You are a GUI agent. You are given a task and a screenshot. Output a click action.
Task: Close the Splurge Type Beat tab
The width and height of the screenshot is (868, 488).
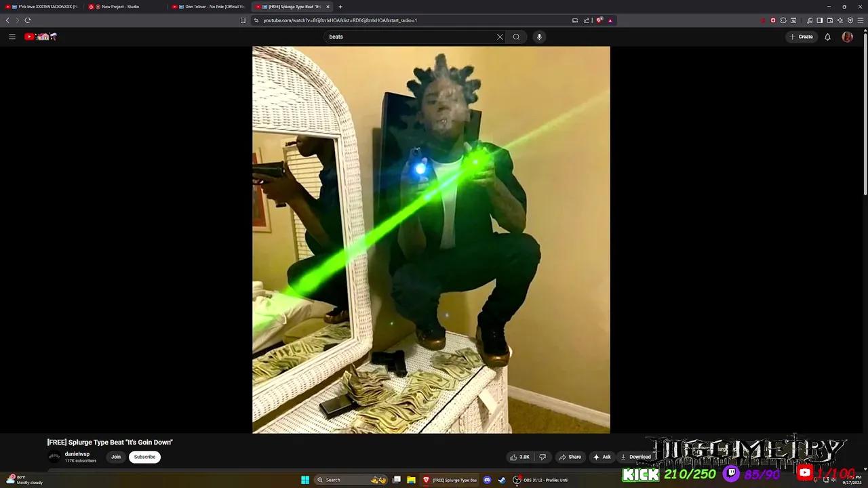pyautogui.click(x=328, y=7)
